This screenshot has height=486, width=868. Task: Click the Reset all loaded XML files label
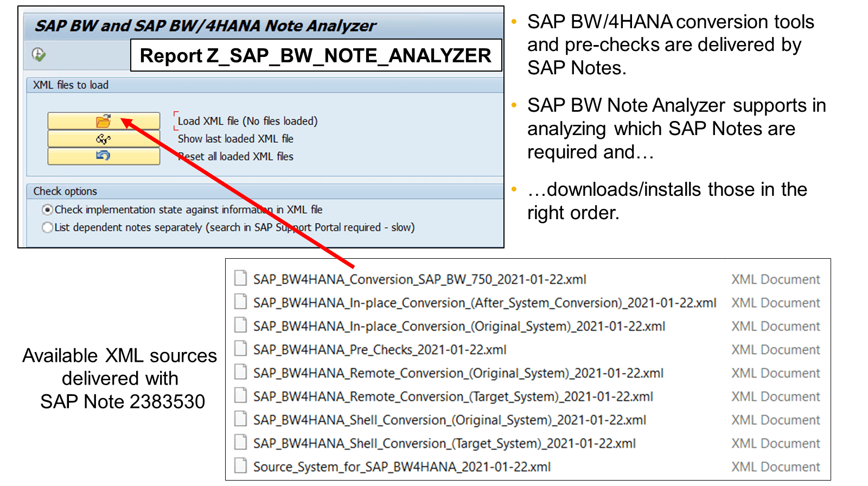coord(235,157)
